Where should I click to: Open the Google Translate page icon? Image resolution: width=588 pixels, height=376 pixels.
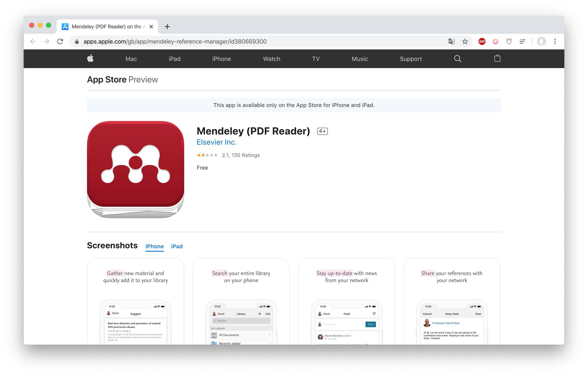pos(451,41)
